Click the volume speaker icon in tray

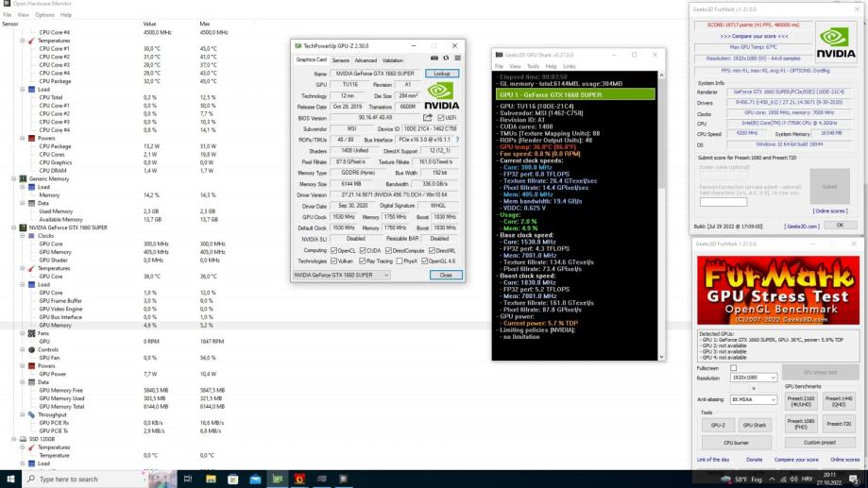point(793,480)
